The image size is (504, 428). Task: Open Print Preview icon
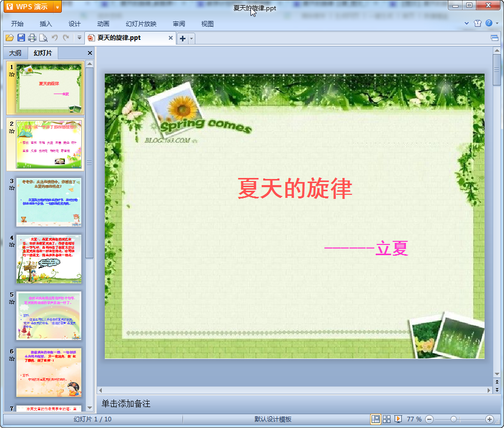tap(43, 38)
